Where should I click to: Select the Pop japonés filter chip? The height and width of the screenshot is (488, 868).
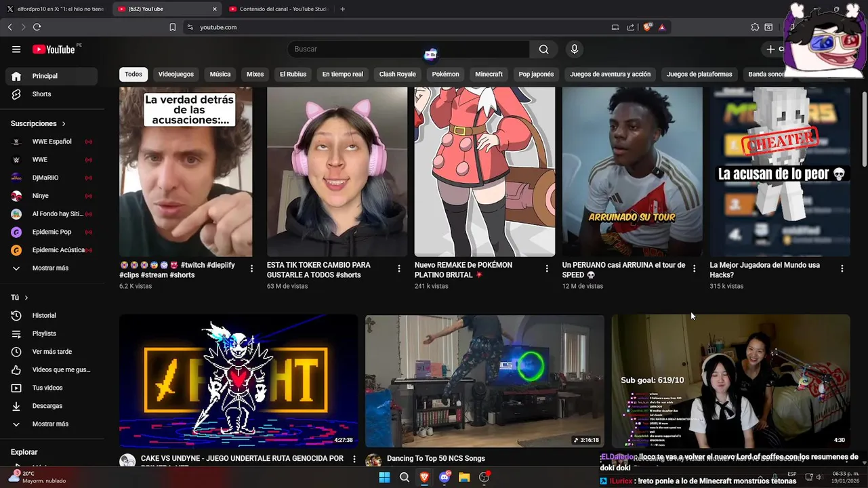536,74
